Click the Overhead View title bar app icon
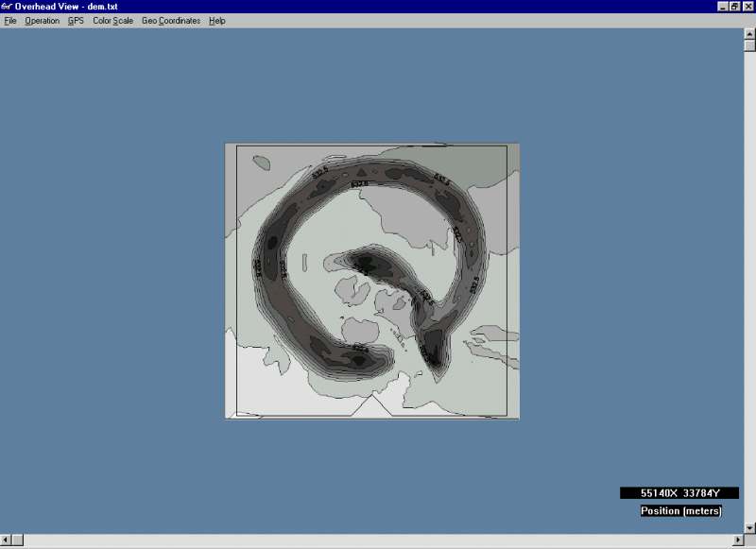This screenshot has width=756, height=549. tap(7, 7)
